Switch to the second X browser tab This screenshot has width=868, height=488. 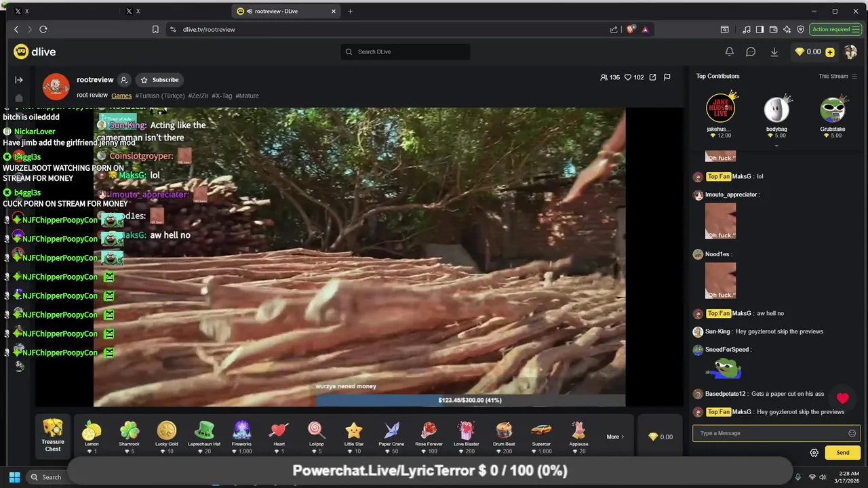tap(175, 12)
